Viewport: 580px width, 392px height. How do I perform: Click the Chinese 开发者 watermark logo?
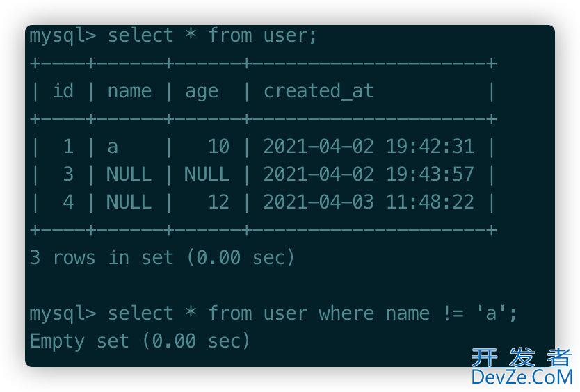[x=522, y=357]
